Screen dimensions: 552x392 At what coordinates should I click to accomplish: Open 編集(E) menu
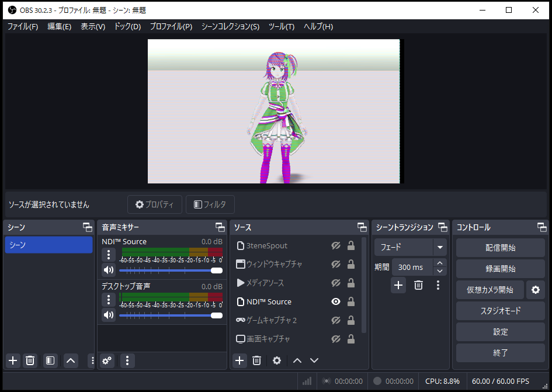tap(60, 26)
